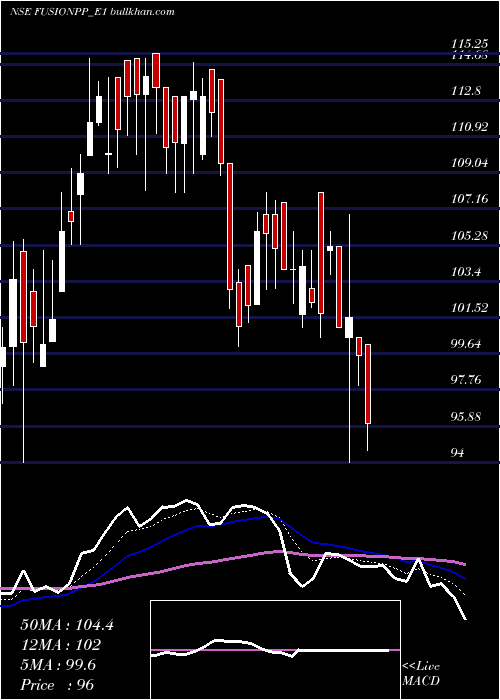Click the 99.64 price axis label
The height and width of the screenshot is (700, 500).
click(x=467, y=344)
